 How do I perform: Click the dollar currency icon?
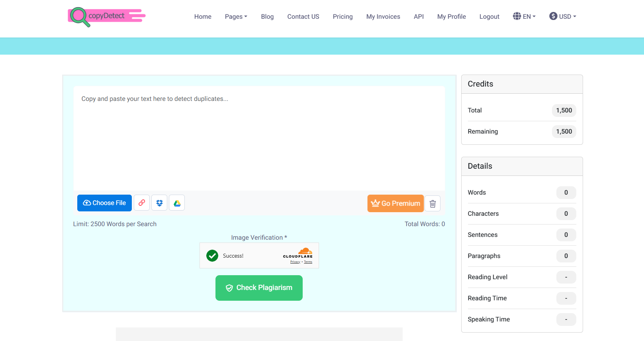(x=553, y=16)
